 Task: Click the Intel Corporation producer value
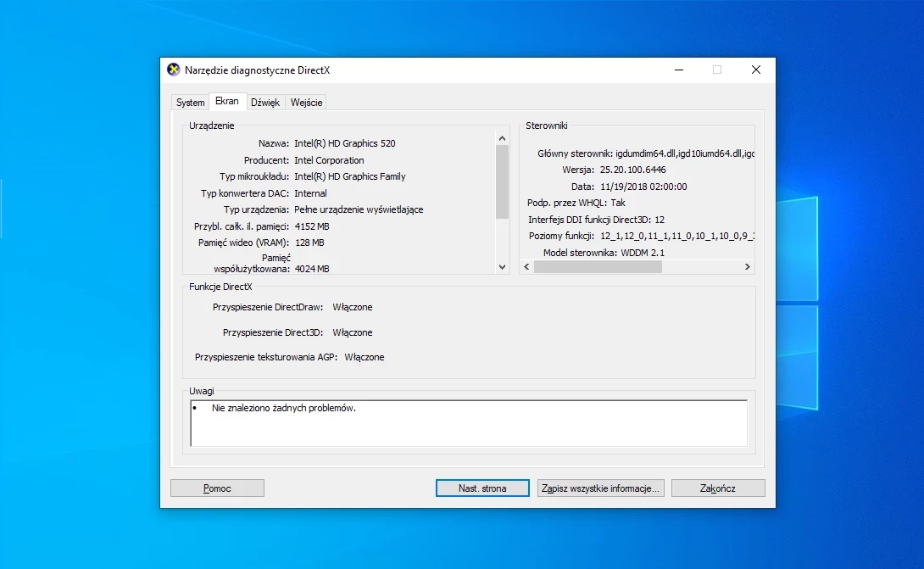[x=329, y=160]
